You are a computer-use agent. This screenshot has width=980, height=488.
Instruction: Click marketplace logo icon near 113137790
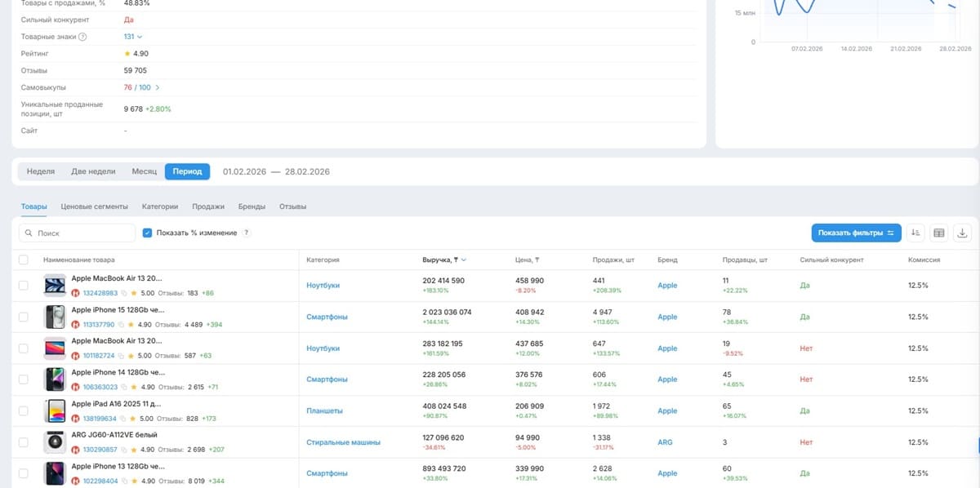pos(77,324)
